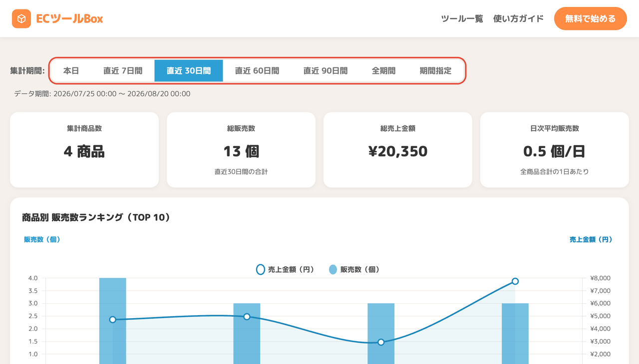This screenshot has width=639, height=364.
Task: Click the ECツールBox box logo icon
Action: coord(21,19)
